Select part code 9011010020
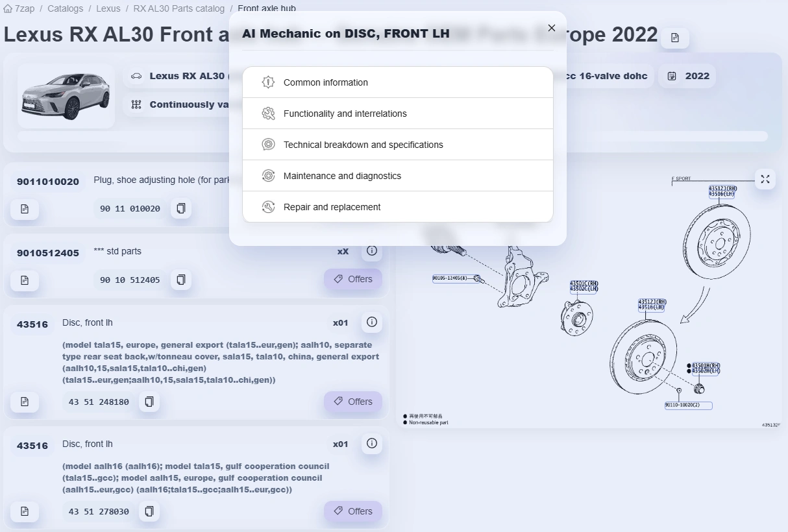Screen dimensions: 788x532 48,182
